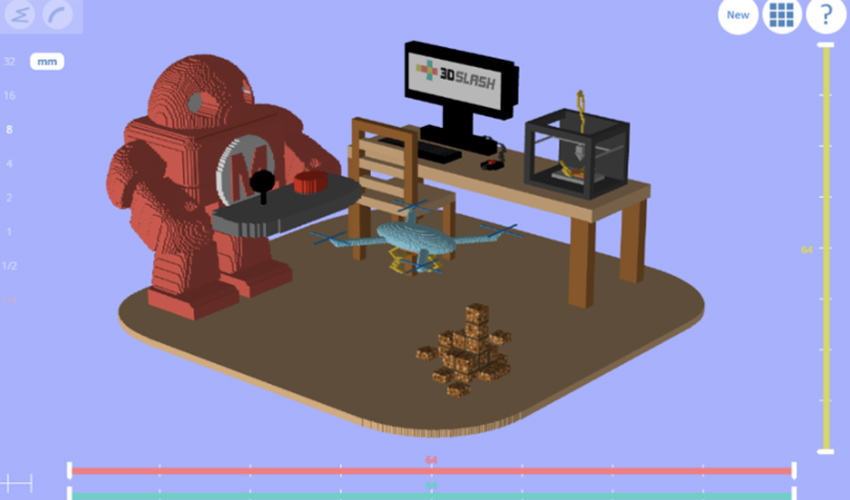Viewport: 850px width, 500px height.
Task: Click the blue drone model
Action: point(415,238)
